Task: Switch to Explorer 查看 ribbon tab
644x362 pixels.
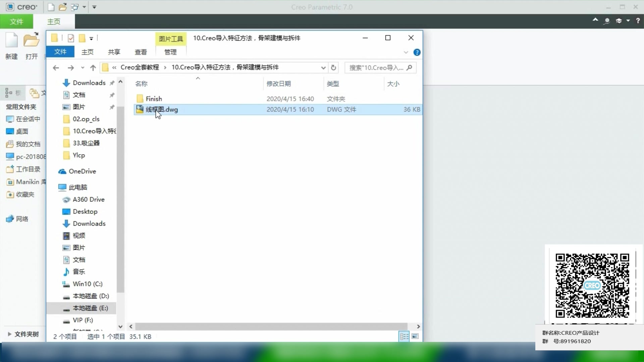Action: (x=141, y=52)
